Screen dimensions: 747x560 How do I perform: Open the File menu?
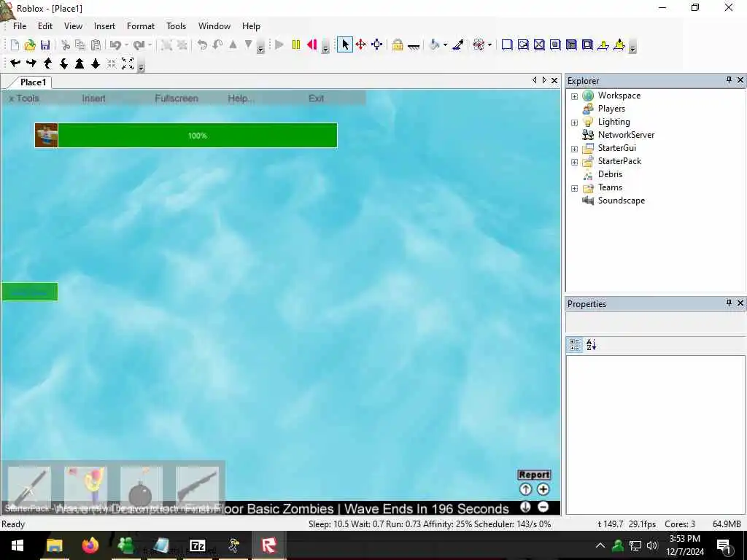20,26
